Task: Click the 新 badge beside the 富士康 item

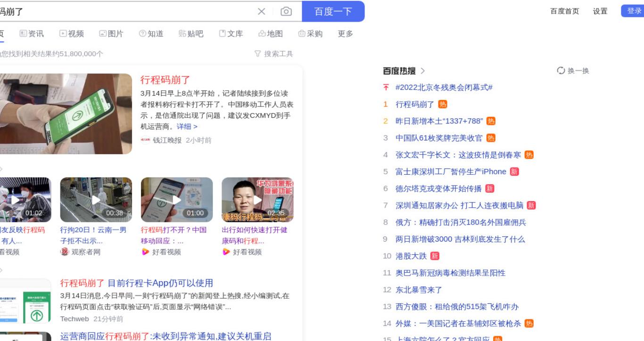Action: [x=514, y=171]
